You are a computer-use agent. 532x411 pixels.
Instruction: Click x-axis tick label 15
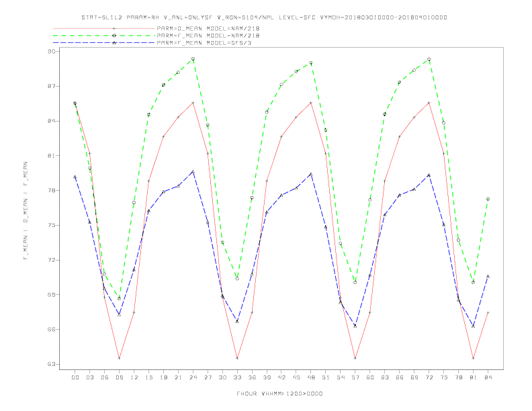coord(148,377)
